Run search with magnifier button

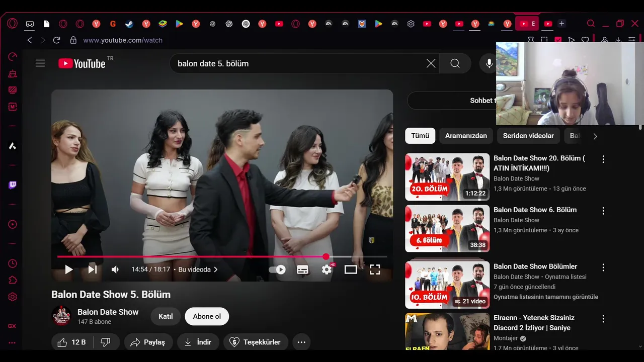[455, 63]
